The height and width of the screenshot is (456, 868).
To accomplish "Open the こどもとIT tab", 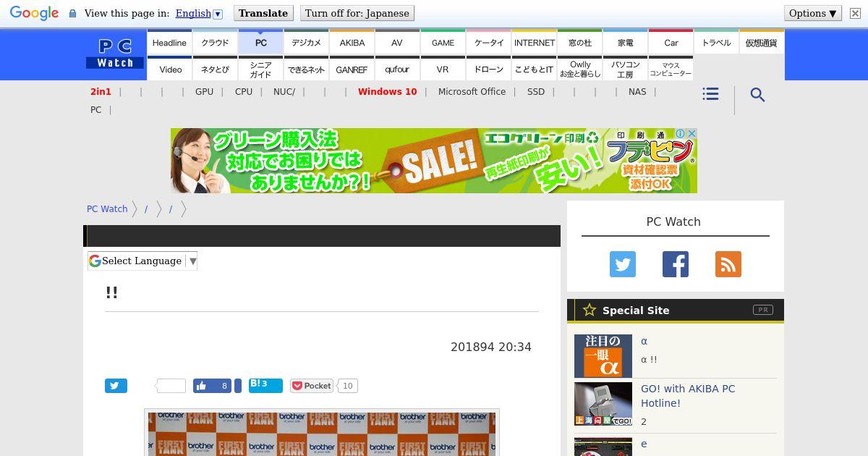I will point(534,69).
